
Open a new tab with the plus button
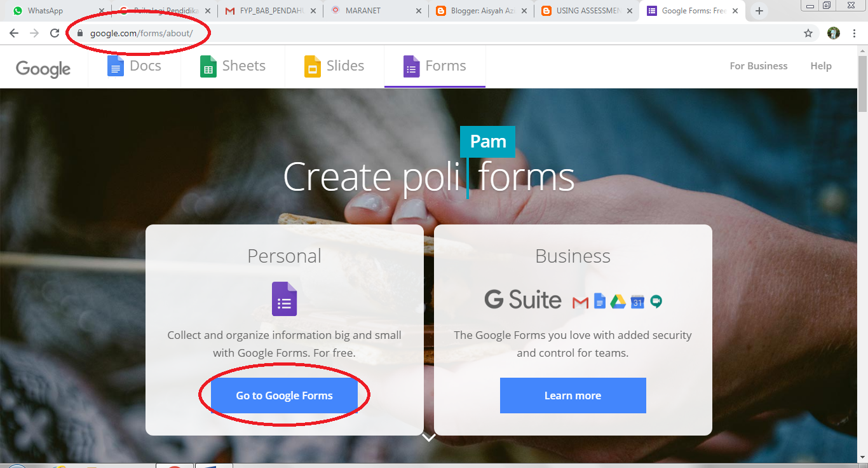pyautogui.click(x=759, y=10)
